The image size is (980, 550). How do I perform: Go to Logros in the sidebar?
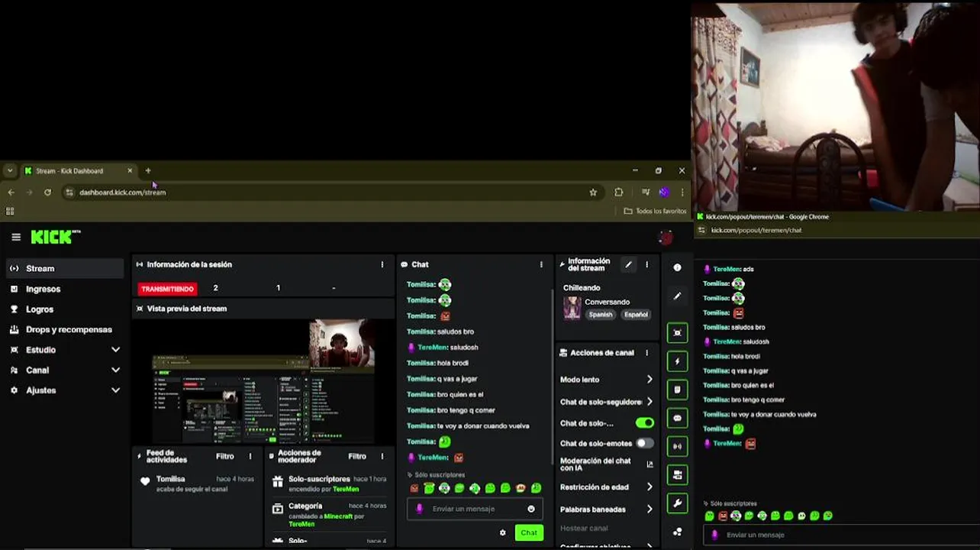tap(64, 309)
